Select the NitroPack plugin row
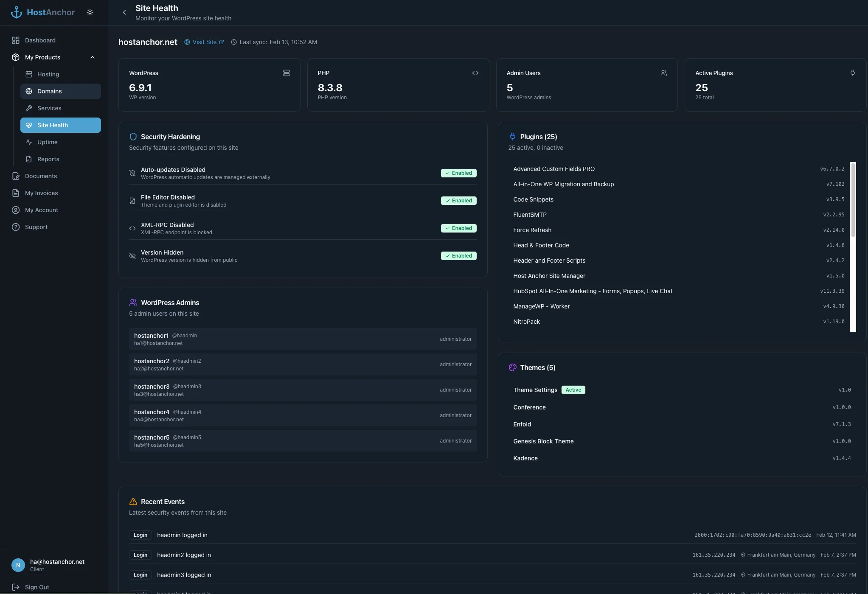The width and height of the screenshot is (868, 594). pos(679,322)
